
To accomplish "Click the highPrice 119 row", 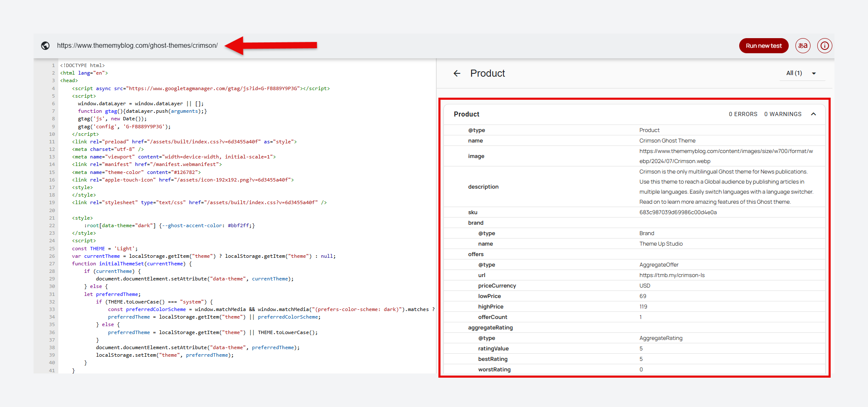I will click(x=634, y=307).
